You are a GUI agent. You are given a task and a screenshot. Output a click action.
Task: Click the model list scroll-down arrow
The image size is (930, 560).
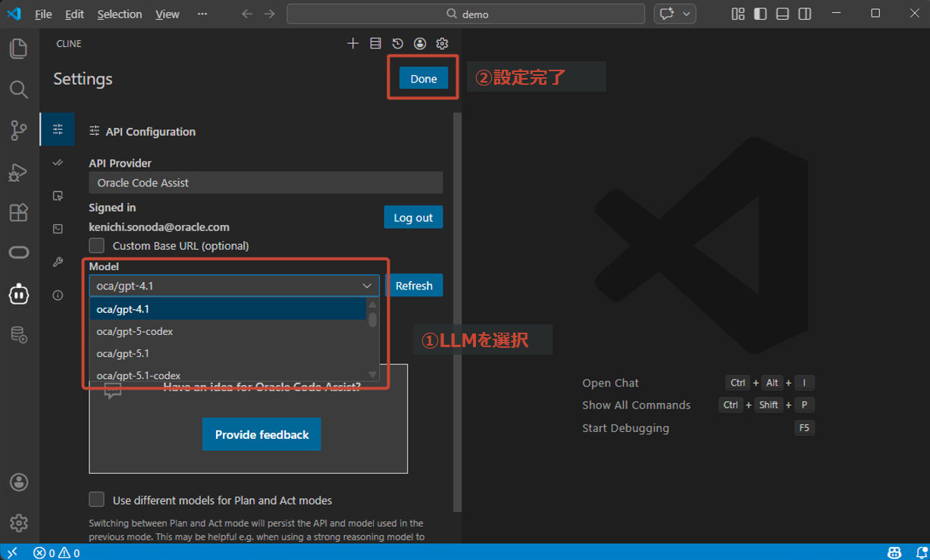[372, 374]
